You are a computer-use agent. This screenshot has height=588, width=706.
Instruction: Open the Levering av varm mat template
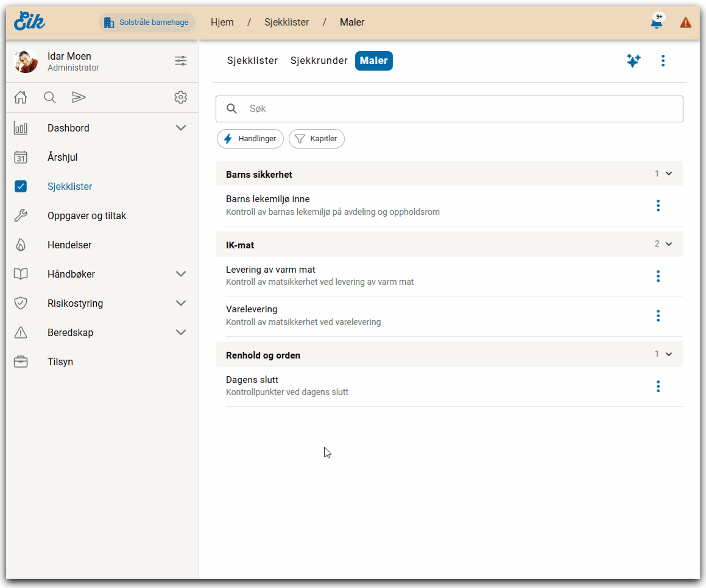pos(270,270)
